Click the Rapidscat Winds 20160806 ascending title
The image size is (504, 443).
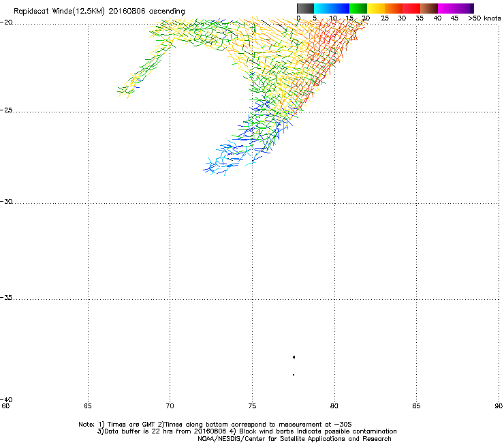pos(99,12)
